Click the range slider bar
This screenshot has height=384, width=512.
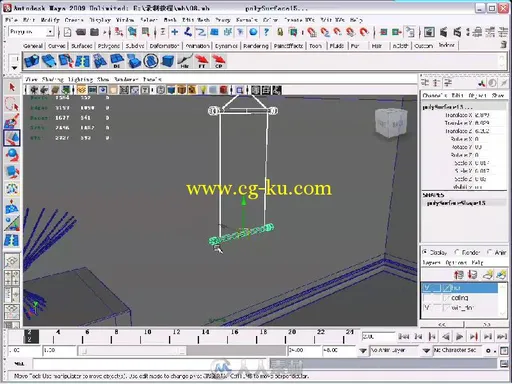coord(132,350)
